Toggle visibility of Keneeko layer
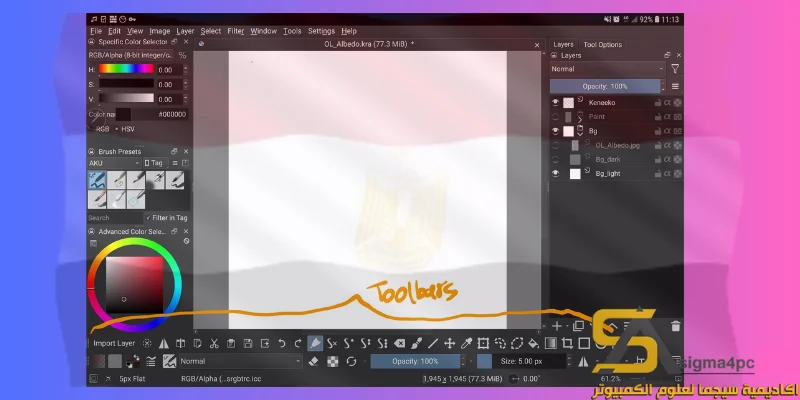This screenshot has width=800, height=400. point(556,103)
